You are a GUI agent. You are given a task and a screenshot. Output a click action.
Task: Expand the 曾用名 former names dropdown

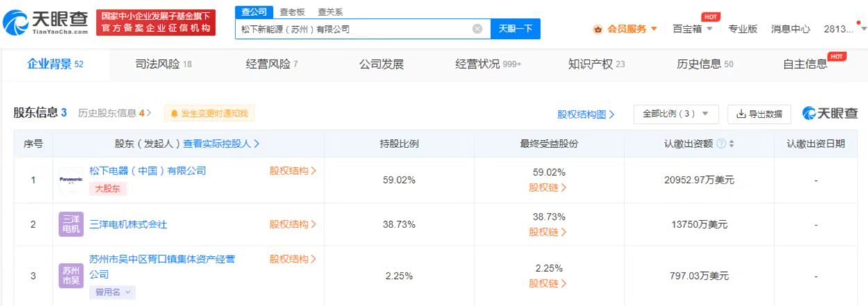click(x=112, y=292)
